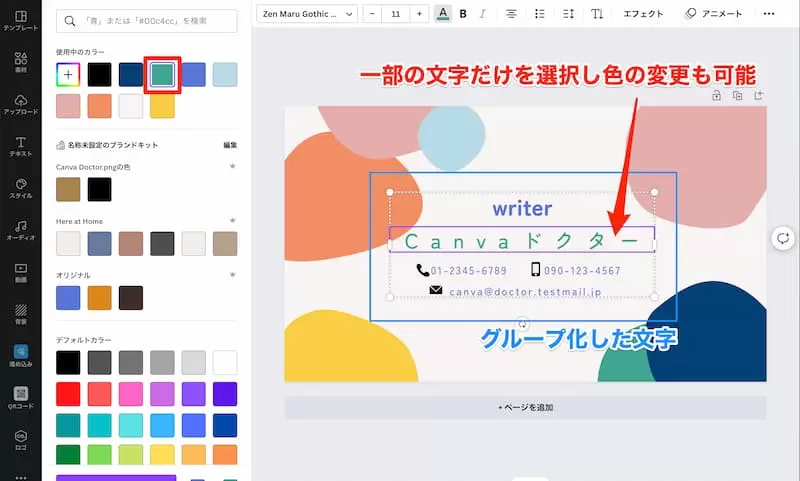The height and width of the screenshot is (481, 800).
Task: Open the テンプレート (Templates) sidebar tab
Action: click(20, 20)
